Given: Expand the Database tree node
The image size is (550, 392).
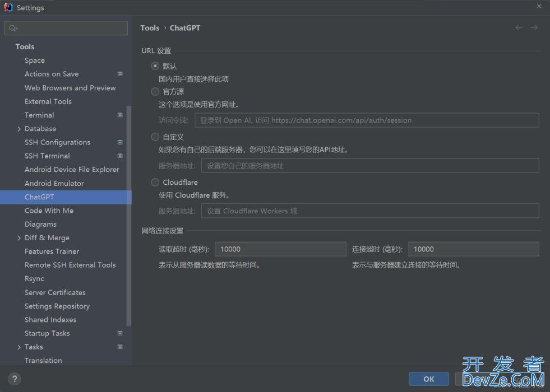Looking at the screenshot, I should coord(19,129).
